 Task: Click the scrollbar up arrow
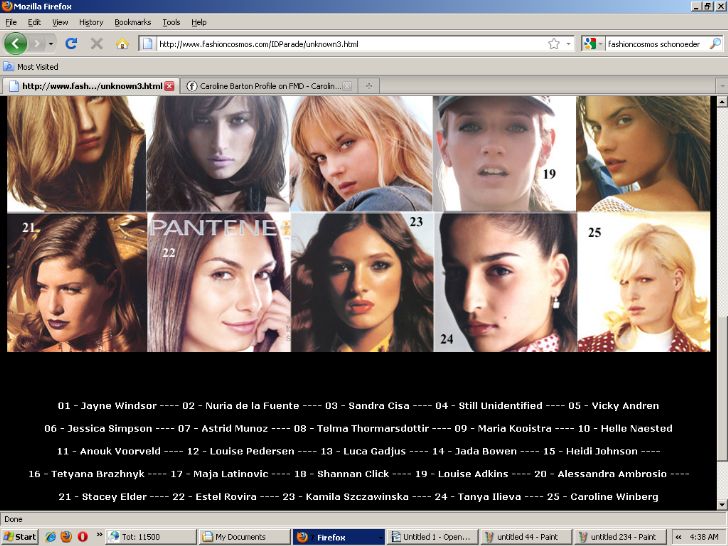tap(722, 101)
